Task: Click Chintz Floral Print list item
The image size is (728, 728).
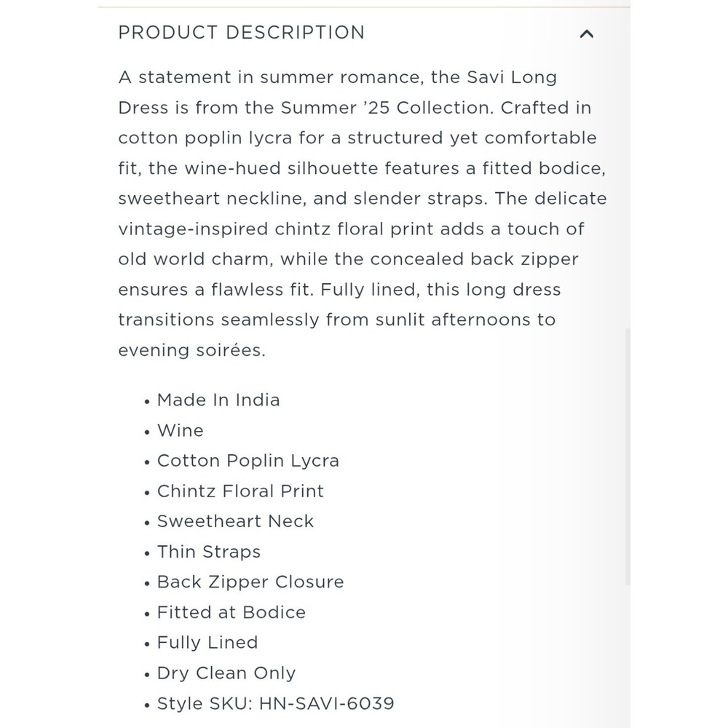Action: tap(240, 491)
